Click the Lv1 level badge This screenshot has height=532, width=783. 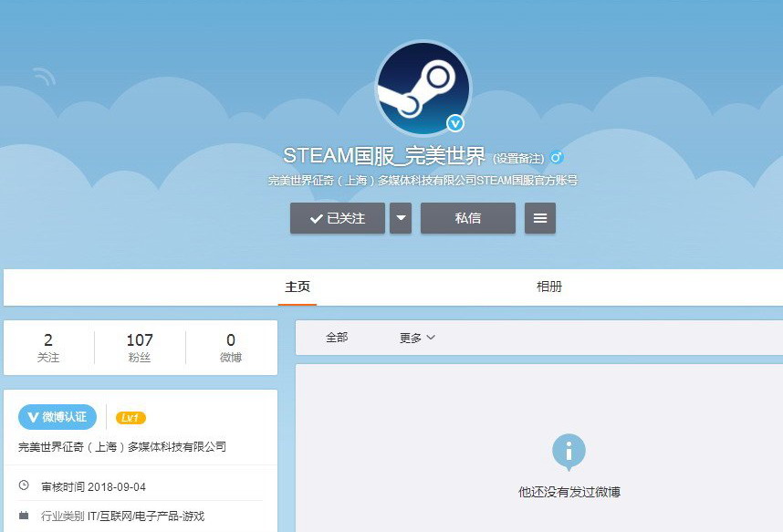[130, 418]
